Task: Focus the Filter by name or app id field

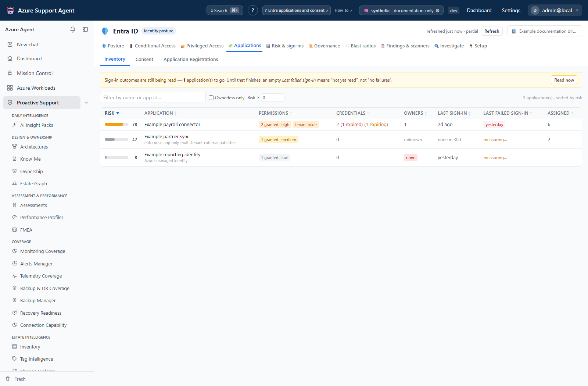Action: pyautogui.click(x=153, y=97)
